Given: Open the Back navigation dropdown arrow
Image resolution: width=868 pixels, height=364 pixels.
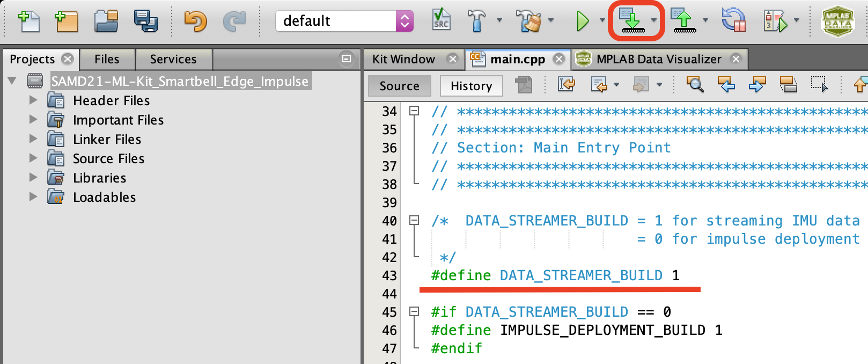Looking at the screenshot, I should tap(616, 84).
